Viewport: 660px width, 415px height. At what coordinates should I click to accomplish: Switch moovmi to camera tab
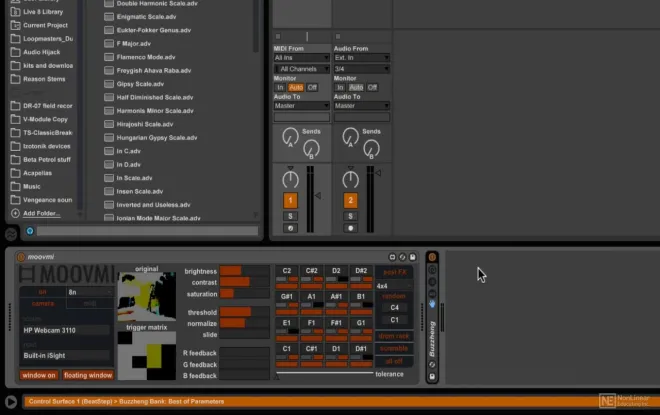43,303
